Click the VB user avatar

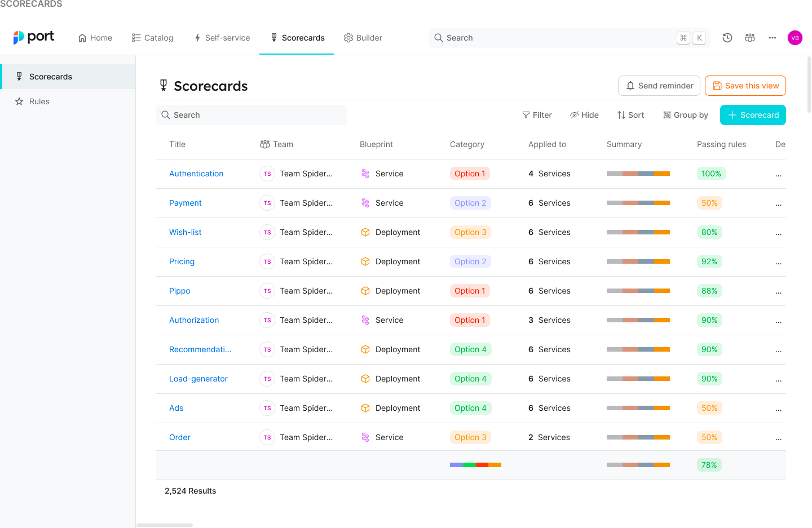pyautogui.click(x=795, y=38)
